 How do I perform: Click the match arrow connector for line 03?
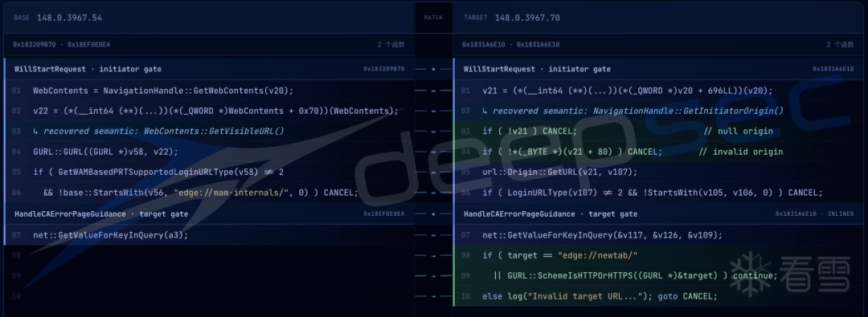click(433, 132)
